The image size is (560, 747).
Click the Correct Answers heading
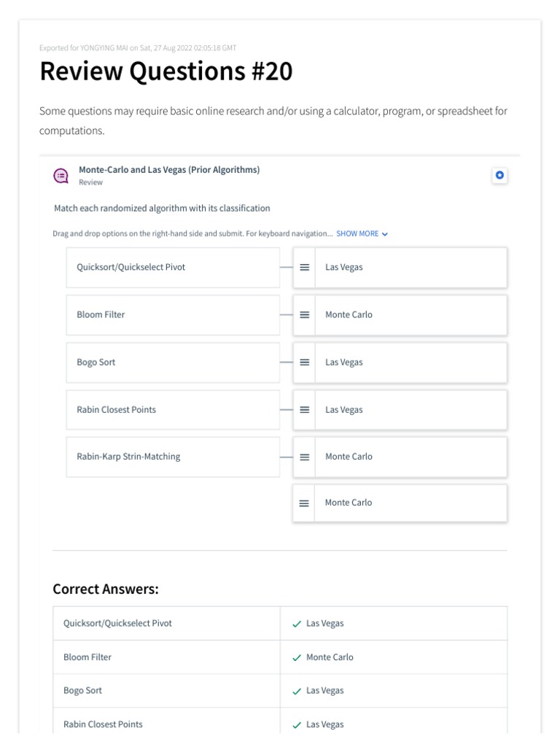pos(106,589)
